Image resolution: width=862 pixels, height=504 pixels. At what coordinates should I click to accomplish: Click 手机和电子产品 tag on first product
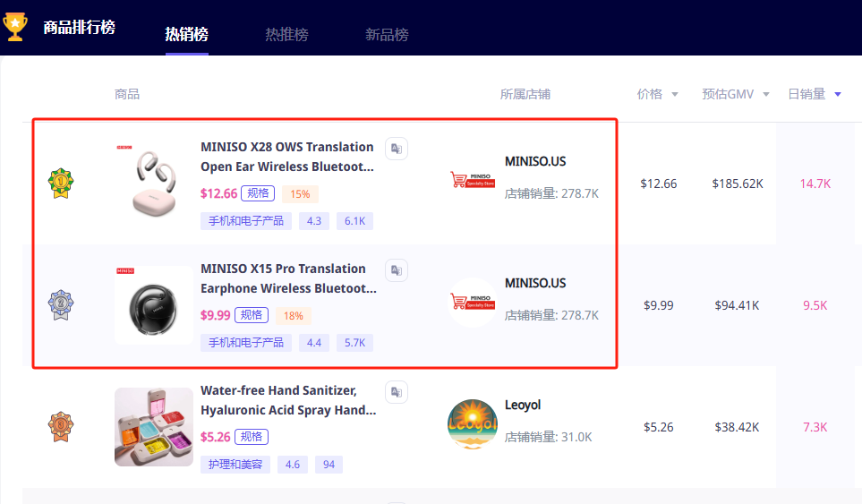(245, 220)
